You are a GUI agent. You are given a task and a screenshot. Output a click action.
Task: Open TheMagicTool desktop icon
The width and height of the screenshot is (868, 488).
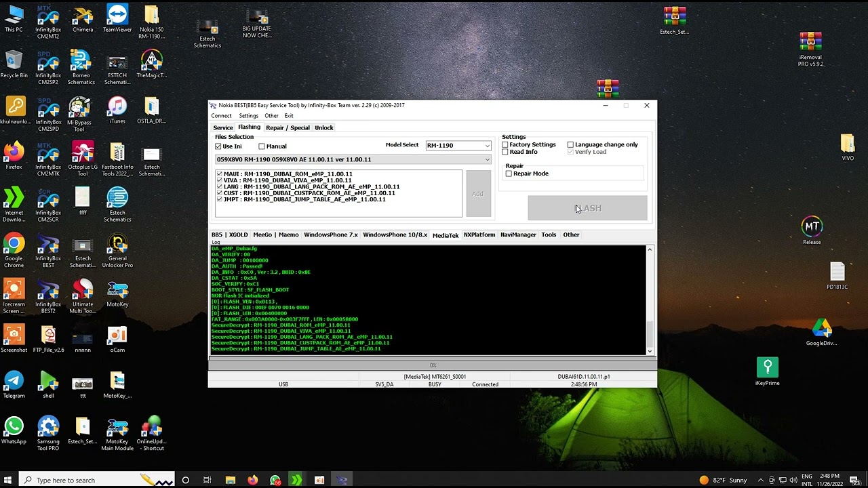[152, 64]
